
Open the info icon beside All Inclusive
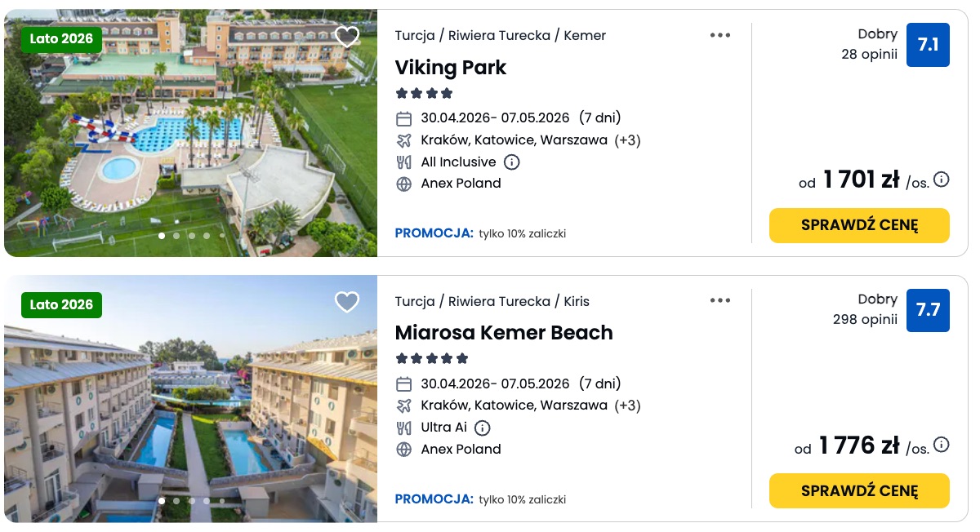(x=511, y=162)
